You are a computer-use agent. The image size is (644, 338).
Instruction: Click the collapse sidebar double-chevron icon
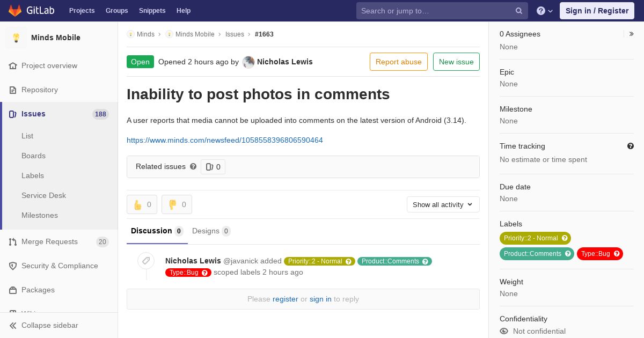(x=13, y=326)
